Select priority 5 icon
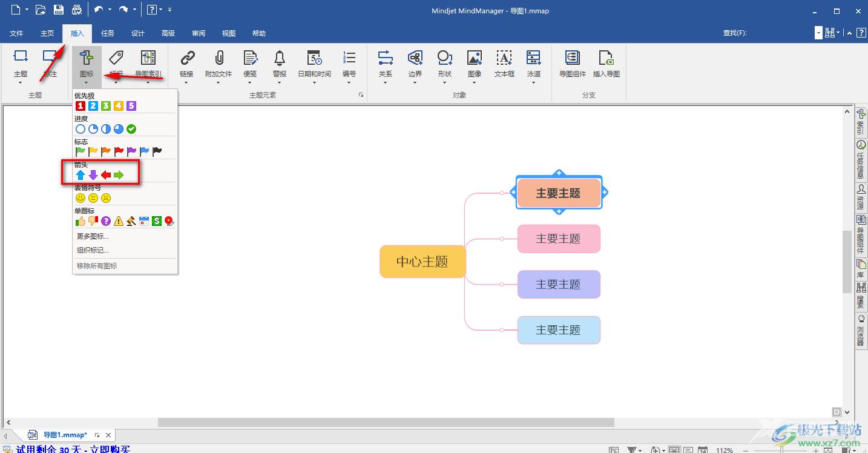 [x=131, y=106]
